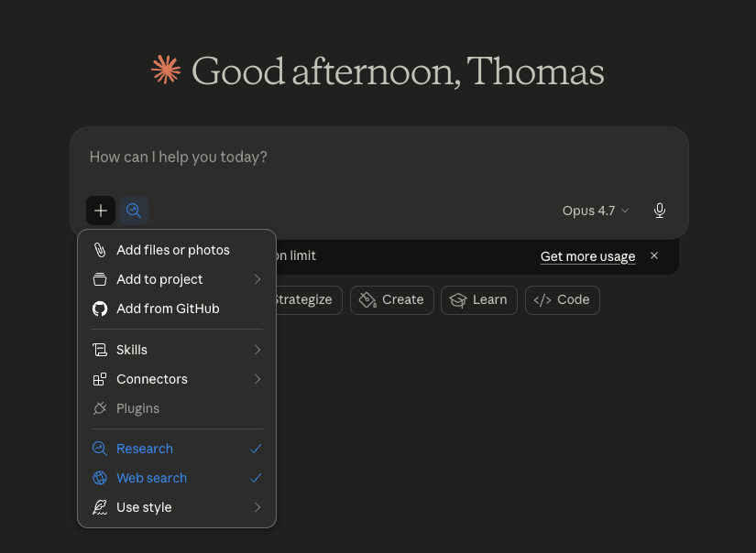Toggle off Web search checkmark

pyautogui.click(x=256, y=478)
